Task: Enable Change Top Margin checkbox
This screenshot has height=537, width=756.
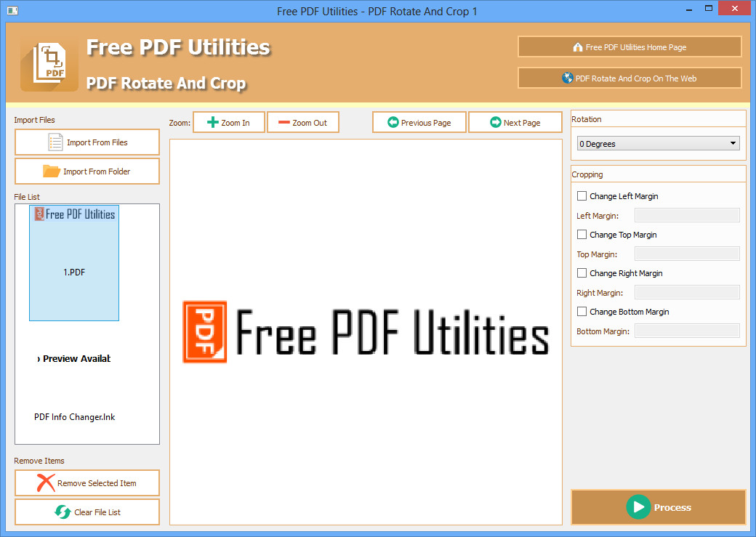Action: (x=582, y=234)
